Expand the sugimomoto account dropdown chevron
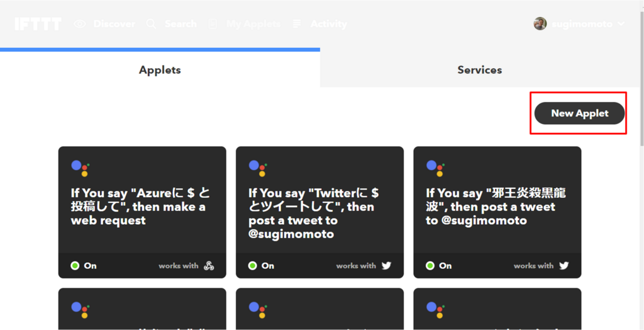Viewport: 644px width, 330px height. click(x=621, y=24)
